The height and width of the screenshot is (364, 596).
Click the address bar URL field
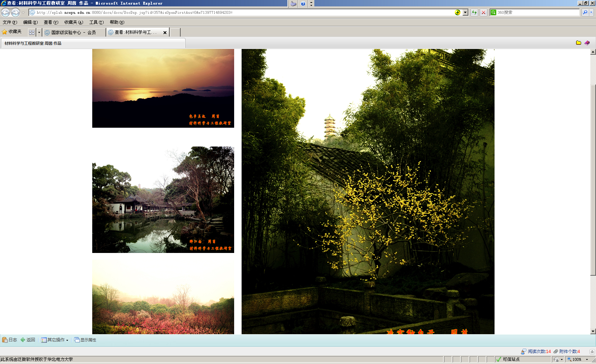(241, 12)
